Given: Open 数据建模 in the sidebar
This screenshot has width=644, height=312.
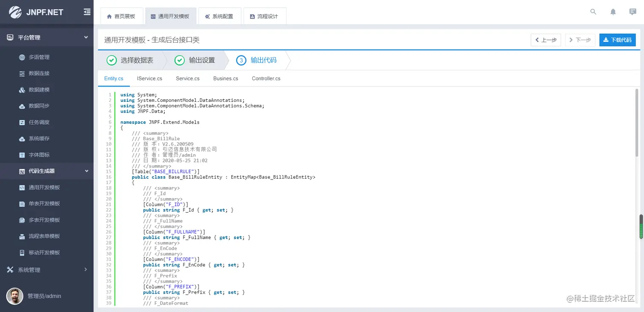Looking at the screenshot, I should pos(47,90).
